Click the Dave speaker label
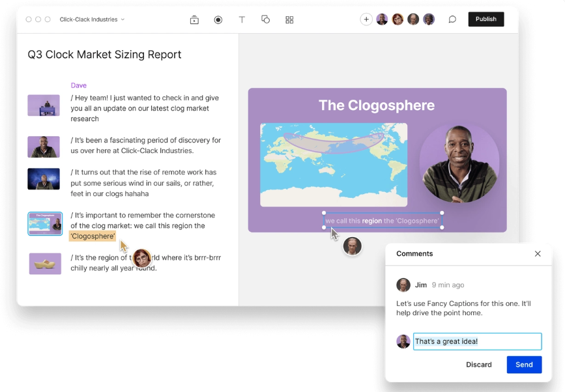 [78, 85]
